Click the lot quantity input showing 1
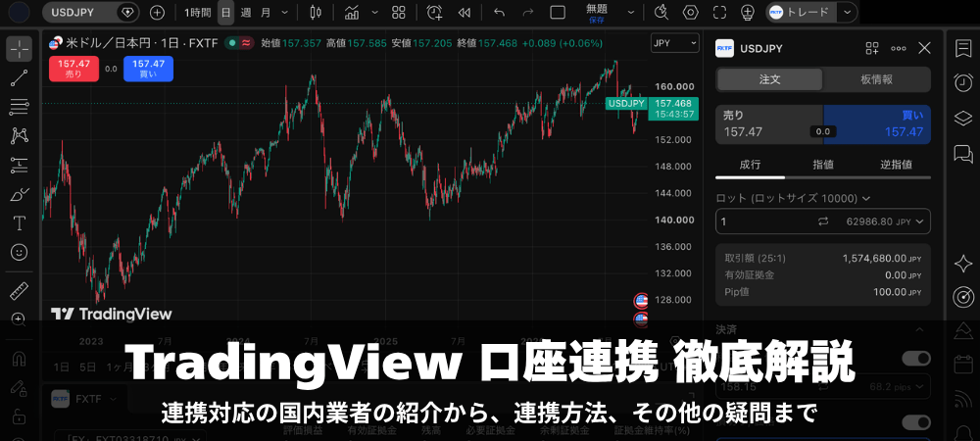 [x=763, y=221]
